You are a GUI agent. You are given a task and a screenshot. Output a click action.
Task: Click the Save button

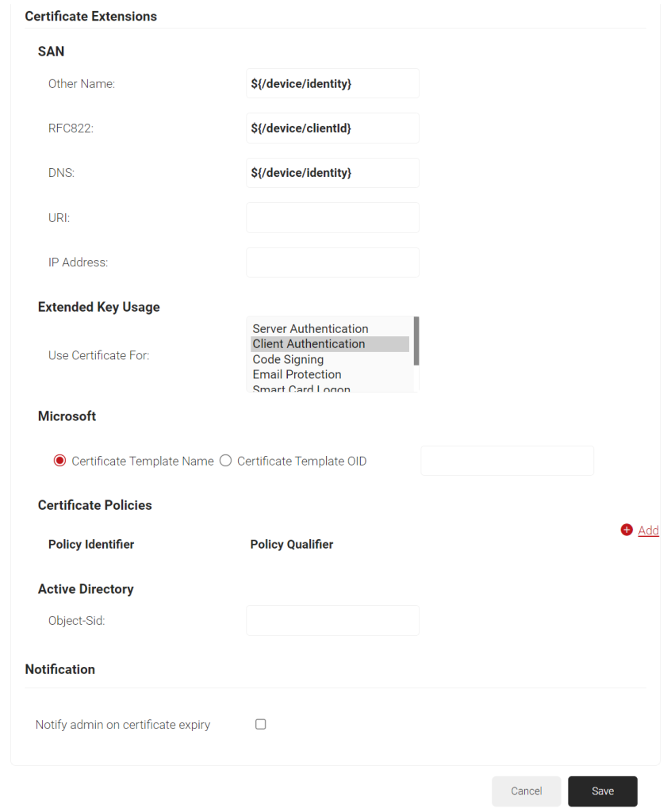pos(603,791)
